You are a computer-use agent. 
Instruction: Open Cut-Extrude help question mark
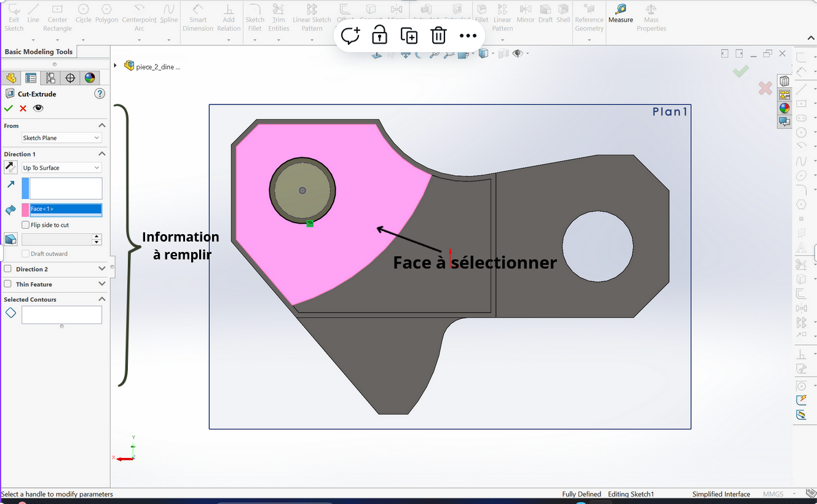click(100, 93)
